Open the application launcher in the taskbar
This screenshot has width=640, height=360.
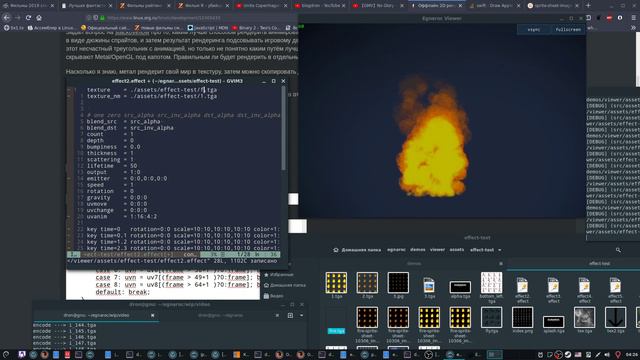pos(6,355)
